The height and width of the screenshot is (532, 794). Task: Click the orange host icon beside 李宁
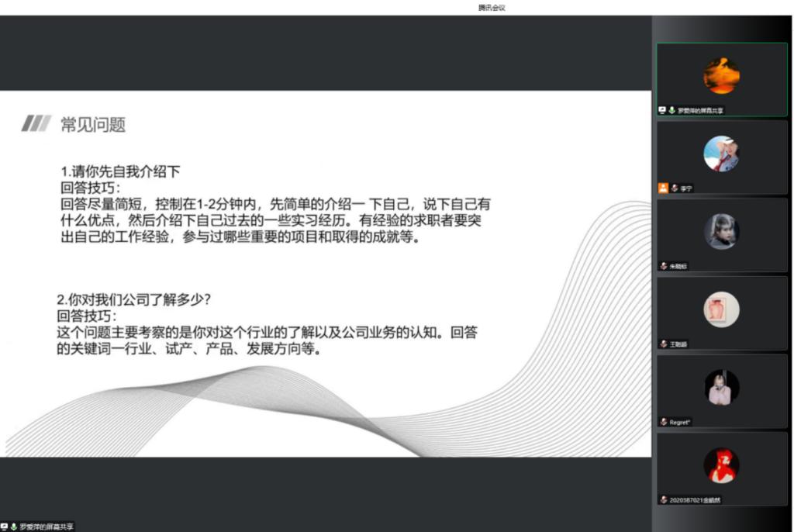tap(663, 188)
